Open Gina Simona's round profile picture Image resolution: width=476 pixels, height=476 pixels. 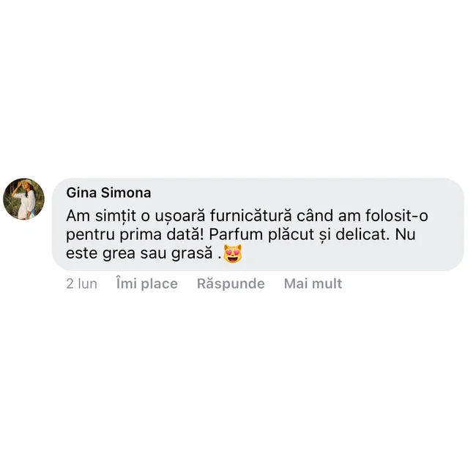(23, 199)
